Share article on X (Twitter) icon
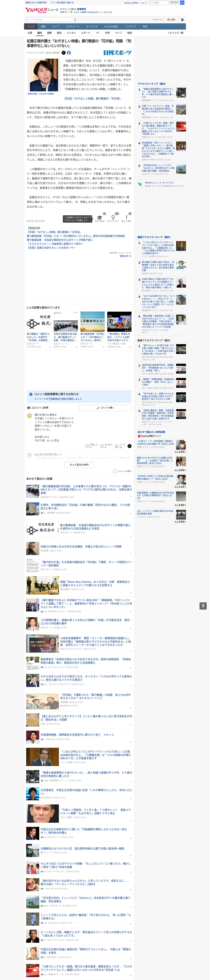The height and width of the screenshot is (980, 210). click(64, 53)
